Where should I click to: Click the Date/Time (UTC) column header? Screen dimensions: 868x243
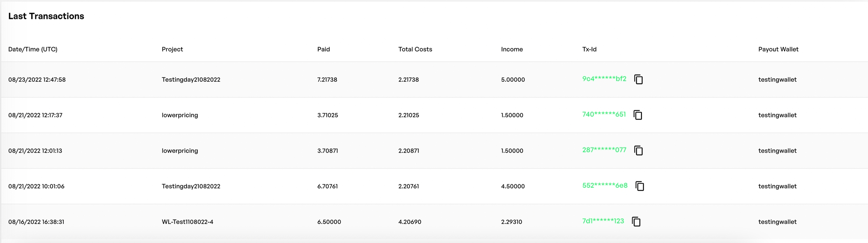pyautogui.click(x=33, y=49)
